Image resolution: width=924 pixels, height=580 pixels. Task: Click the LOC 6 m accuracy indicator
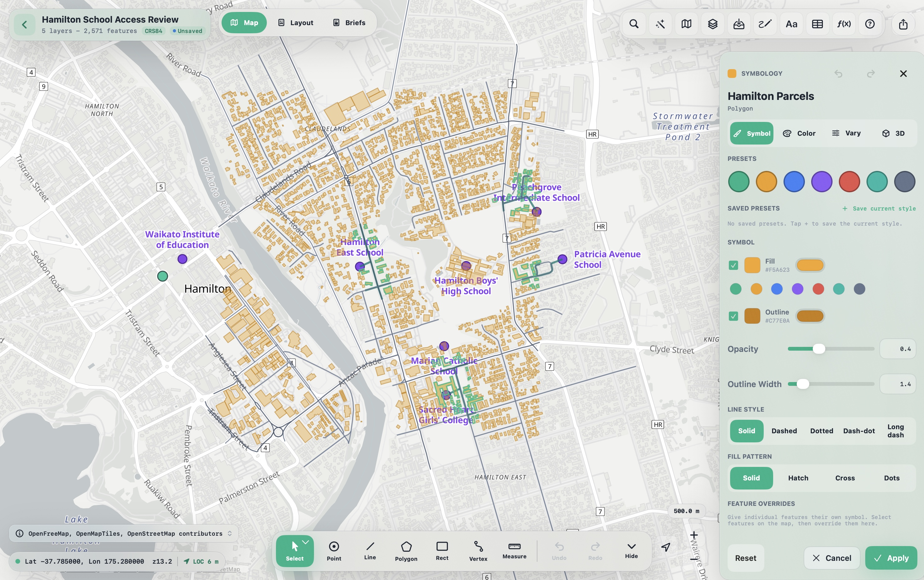pos(201,561)
